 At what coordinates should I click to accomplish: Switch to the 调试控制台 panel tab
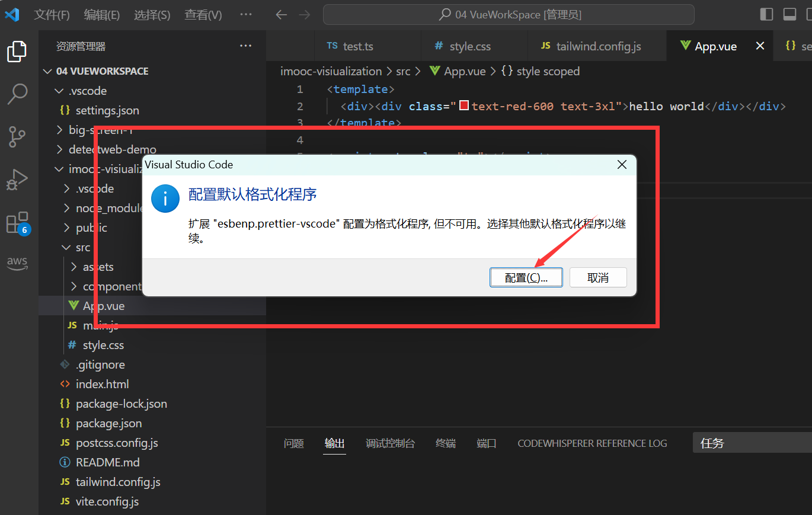391,443
